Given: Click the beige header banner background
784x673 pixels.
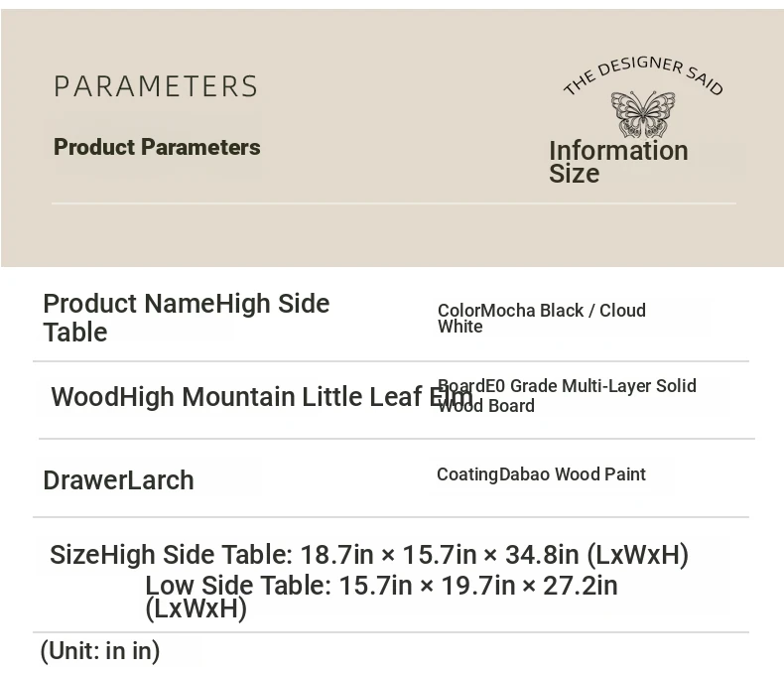Looking at the screenshot, I should pos(392,235).
